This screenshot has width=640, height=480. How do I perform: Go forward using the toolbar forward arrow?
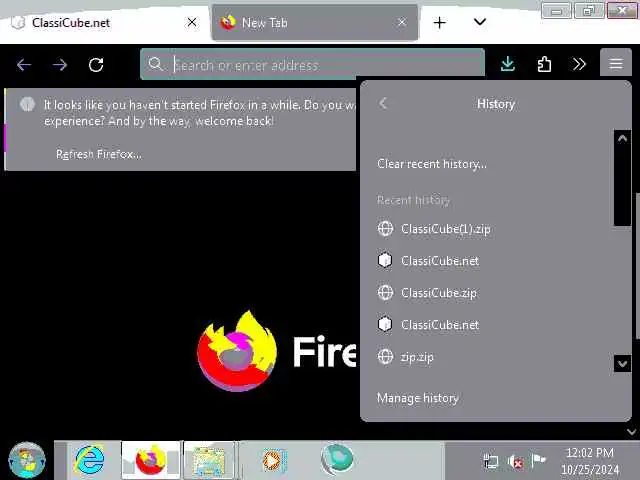point(60,64)
